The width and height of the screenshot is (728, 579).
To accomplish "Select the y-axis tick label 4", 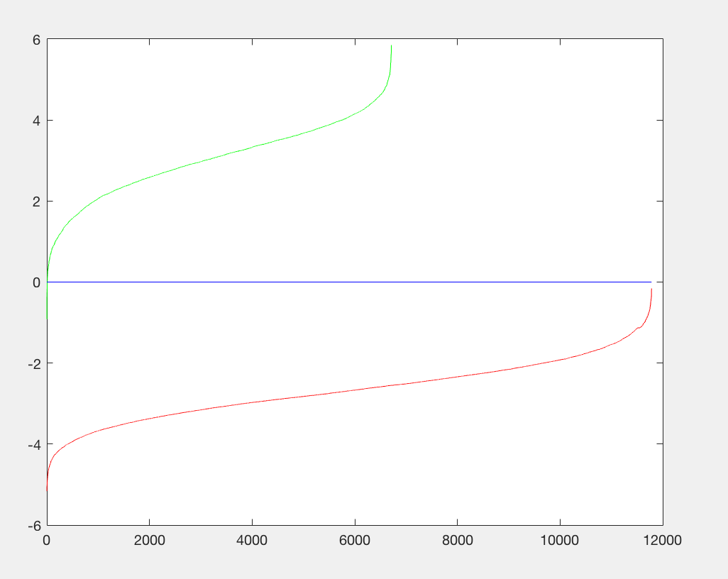I will click(33, 121).
